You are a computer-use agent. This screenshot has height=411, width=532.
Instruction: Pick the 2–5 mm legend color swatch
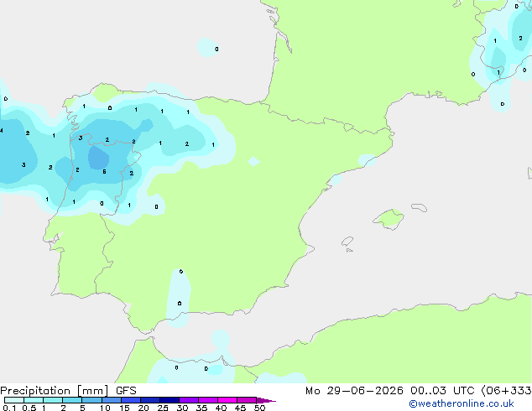click(72, 400)
